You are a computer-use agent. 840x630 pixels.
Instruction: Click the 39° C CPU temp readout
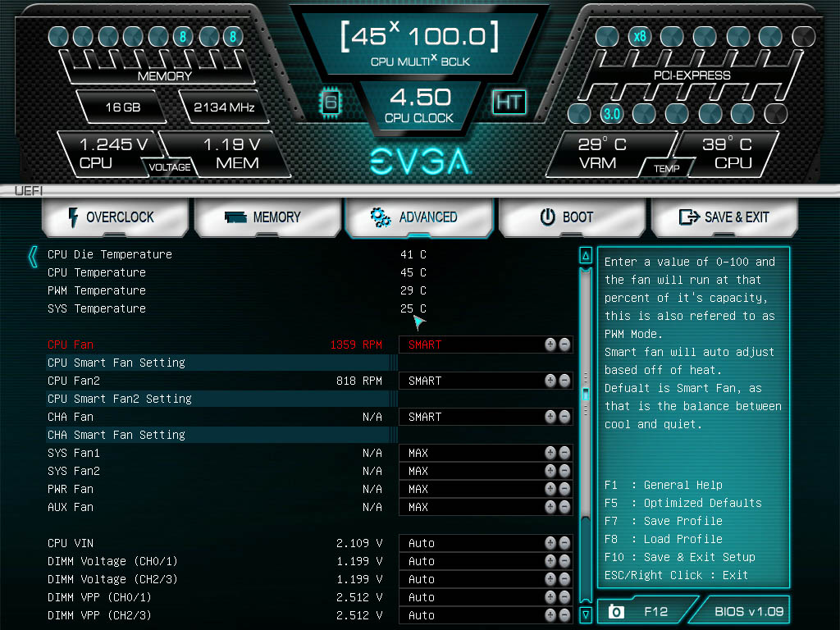click(x=727, y=144)
